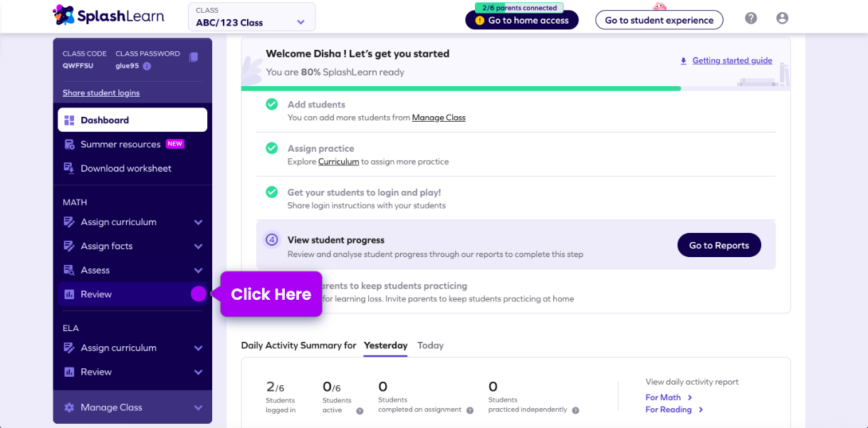Expand the Assign facts menu
The image size is (868, 428).
coord(198,246)
